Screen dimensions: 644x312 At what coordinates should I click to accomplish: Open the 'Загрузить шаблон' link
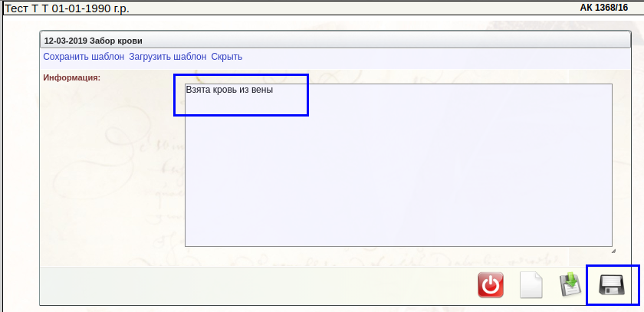(167, 57)
